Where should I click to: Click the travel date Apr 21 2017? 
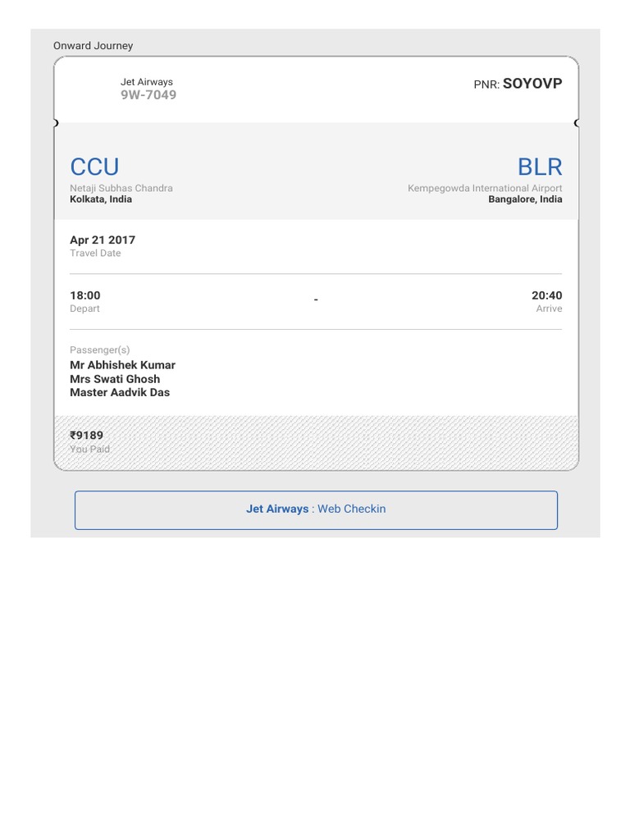pyautogui.click(x=103, y=240)
